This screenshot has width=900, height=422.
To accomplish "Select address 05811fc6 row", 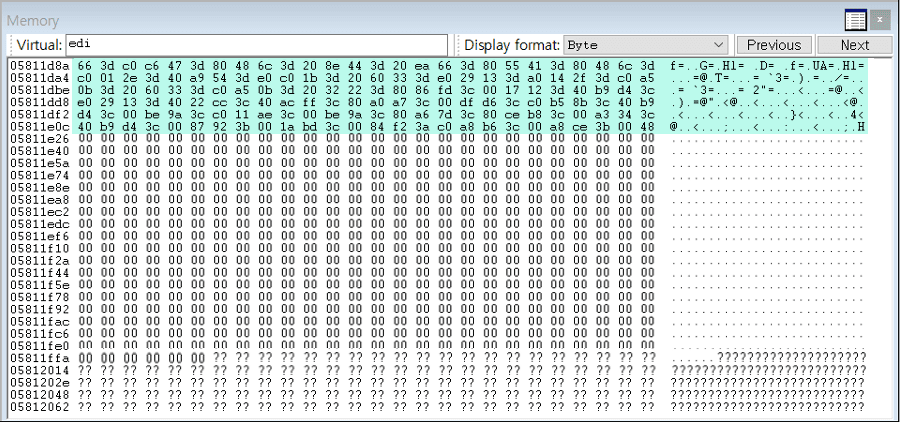I will [438, 334].
